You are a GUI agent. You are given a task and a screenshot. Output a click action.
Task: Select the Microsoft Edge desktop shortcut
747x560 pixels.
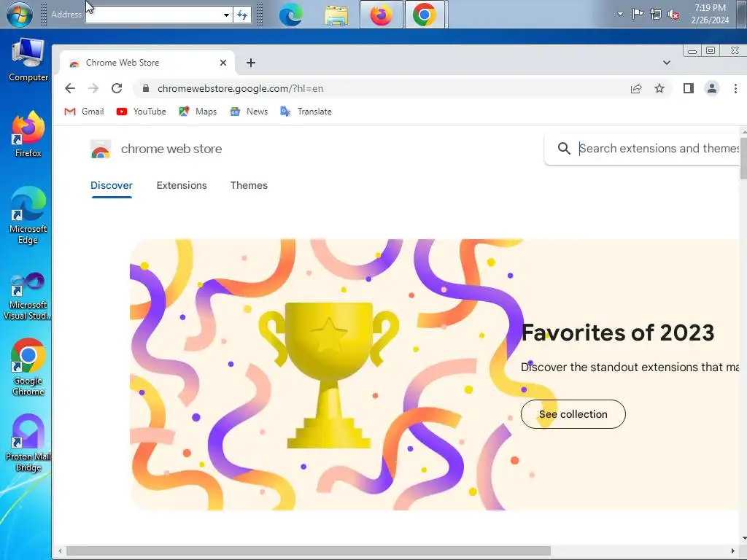coord(28,215)
